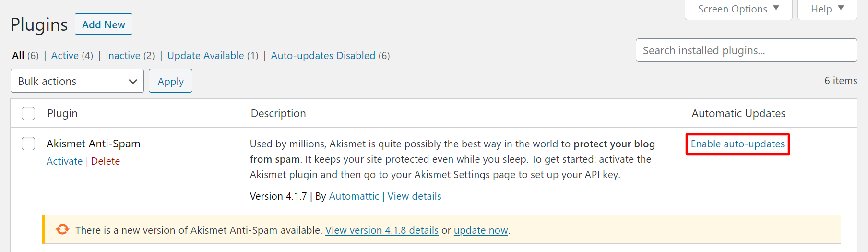The width and height of the screenshot is (868, 252).
Task: Show the Active plugins filter
Action: 65,56
